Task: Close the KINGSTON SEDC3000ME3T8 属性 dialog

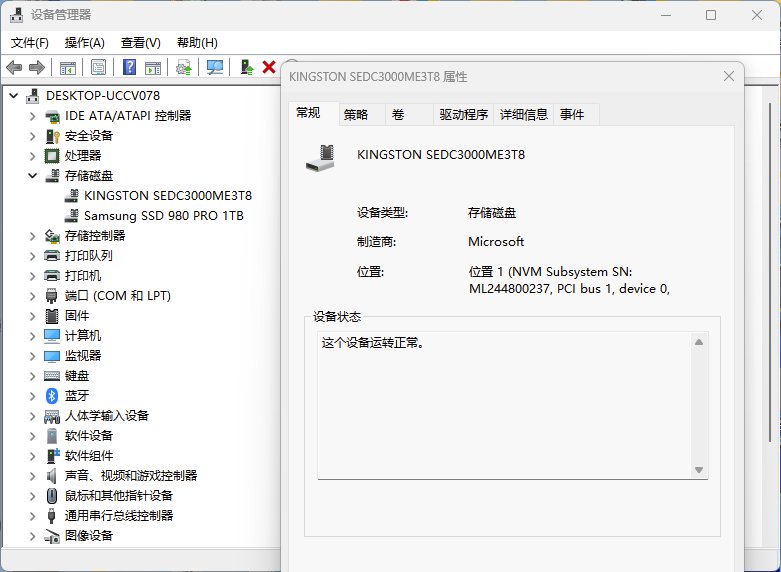Action: [729, 76]
